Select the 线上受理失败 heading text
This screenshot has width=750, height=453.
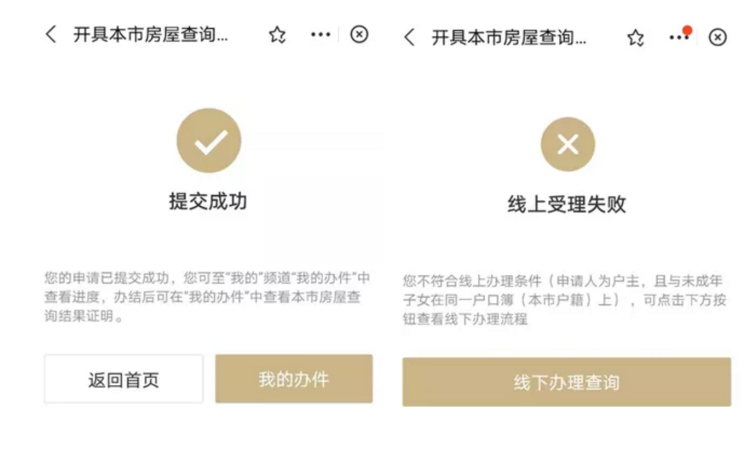567,204
